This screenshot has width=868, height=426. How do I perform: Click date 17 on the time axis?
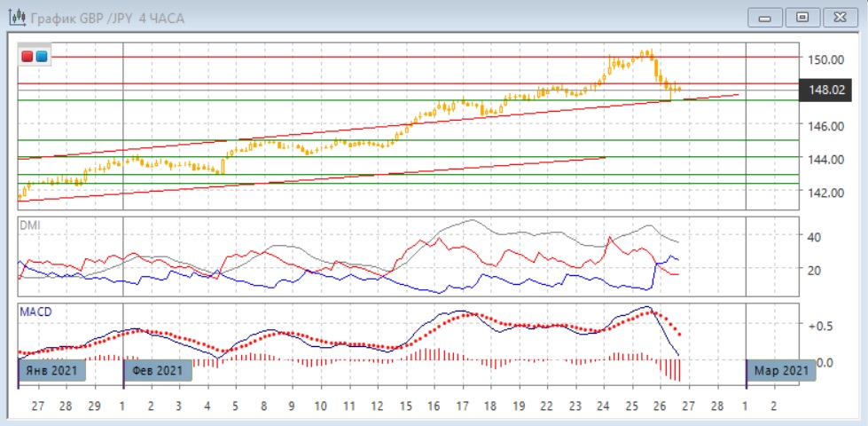click(461, 405)
